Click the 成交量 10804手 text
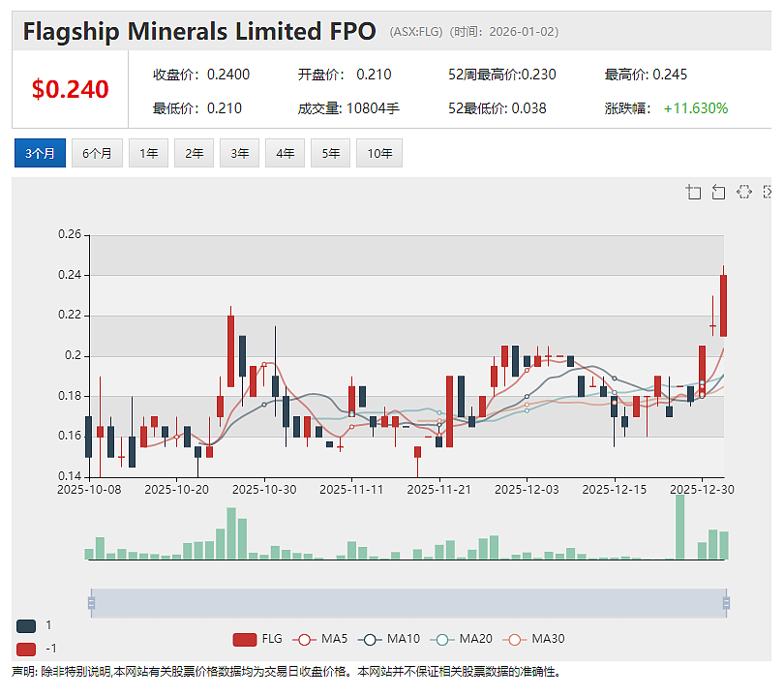Screen dimensions: 784x696 click(x=348, y=108)
